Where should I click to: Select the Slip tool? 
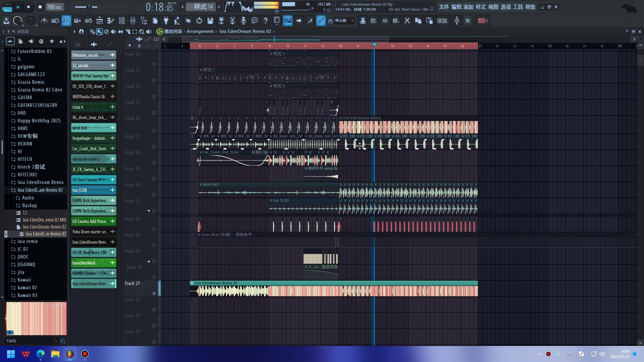tap(120, 32)
